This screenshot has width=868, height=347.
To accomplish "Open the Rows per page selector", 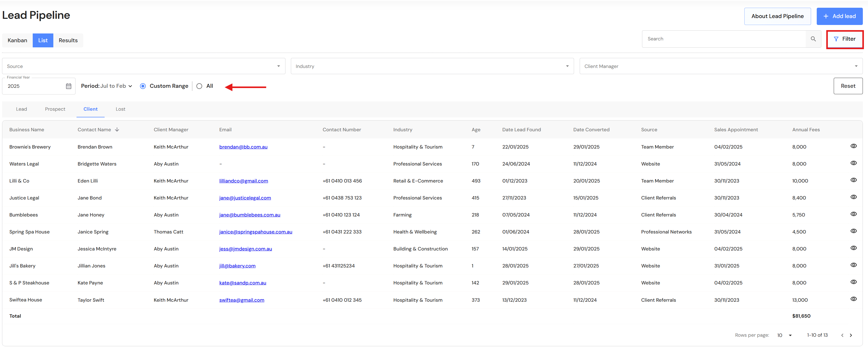I will point(784,335).
